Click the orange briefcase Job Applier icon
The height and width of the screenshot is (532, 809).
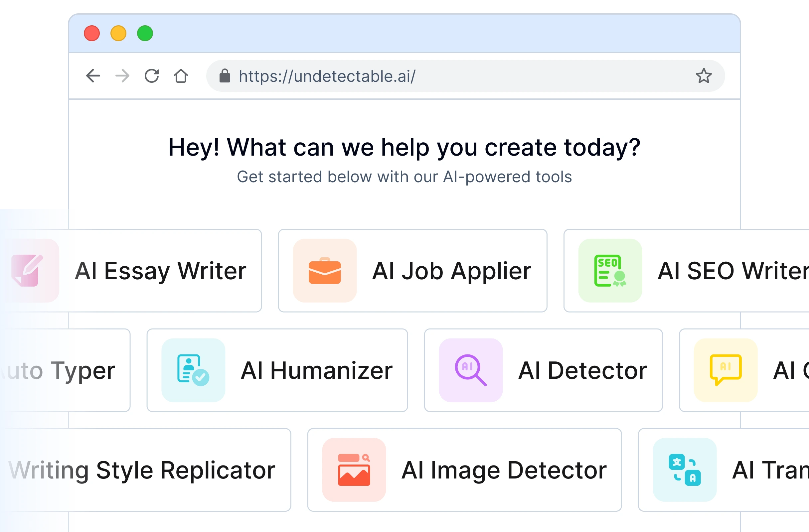[325, 271]
